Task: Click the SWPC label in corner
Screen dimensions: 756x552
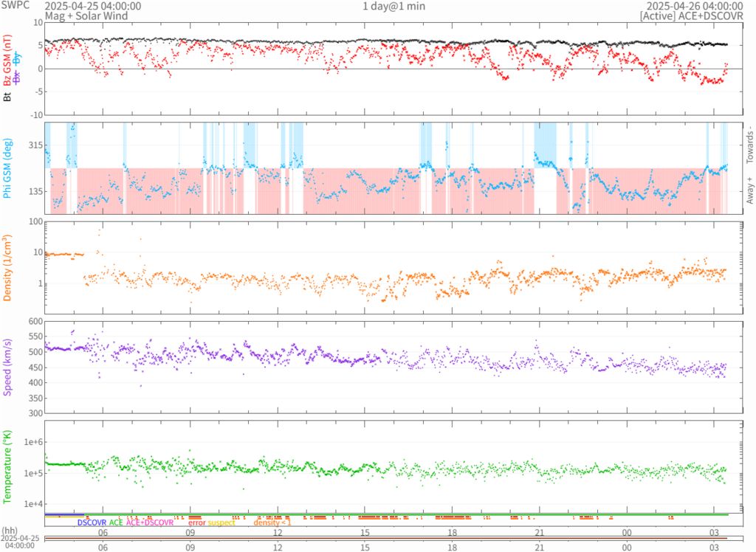Action: point(16,6)
